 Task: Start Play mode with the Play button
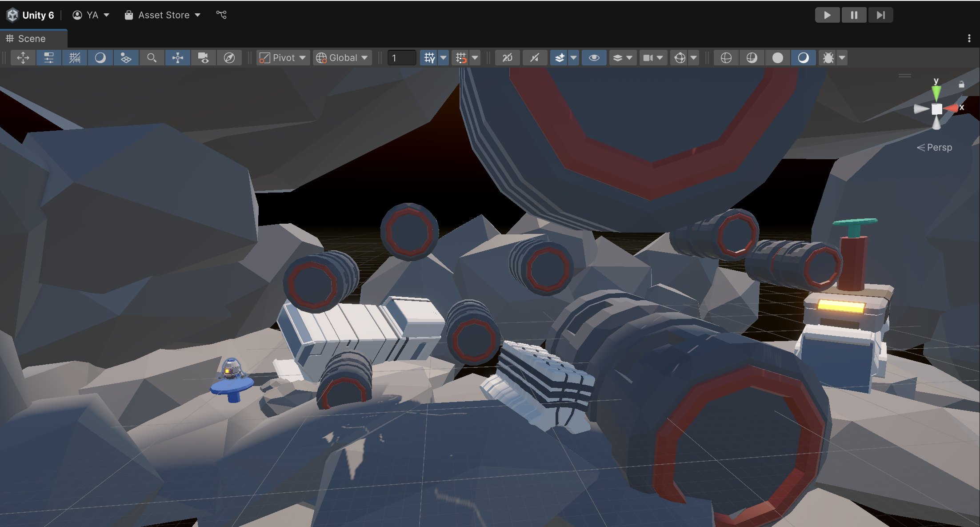(827, 15)
